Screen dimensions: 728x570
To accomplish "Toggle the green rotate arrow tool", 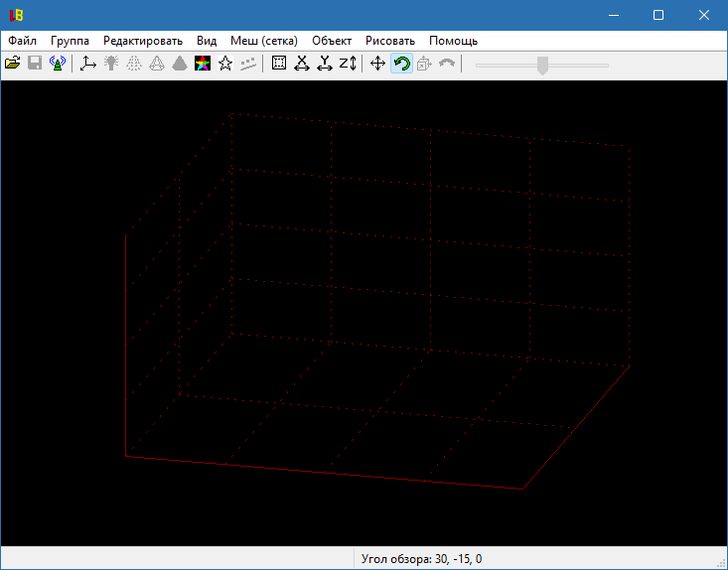I will click(401, 64).
